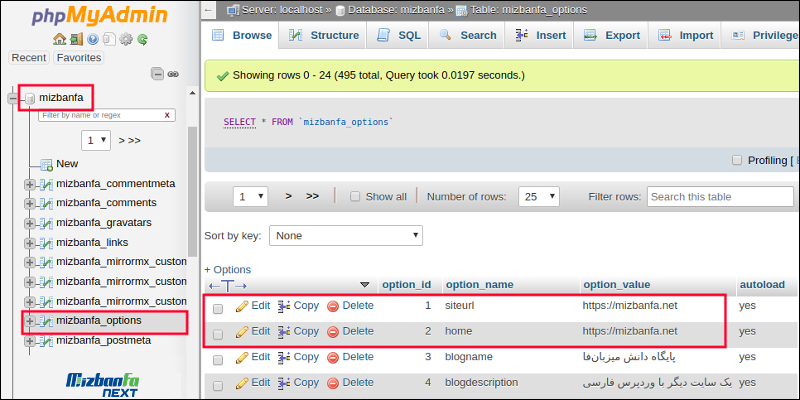Open the Sort by key dropdown
800x400 pixels.
click(346, 236)
